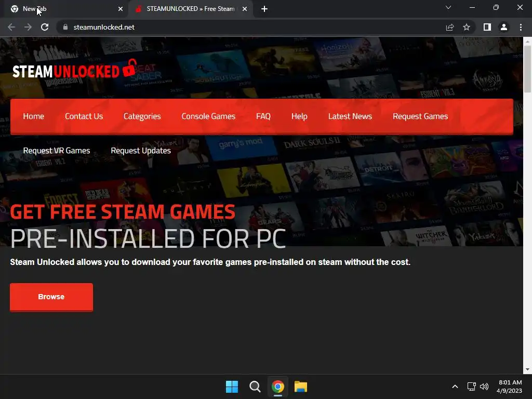Open the clock and date flyout
The width and height of the screenshot is (532, 399).
[509, 387]
